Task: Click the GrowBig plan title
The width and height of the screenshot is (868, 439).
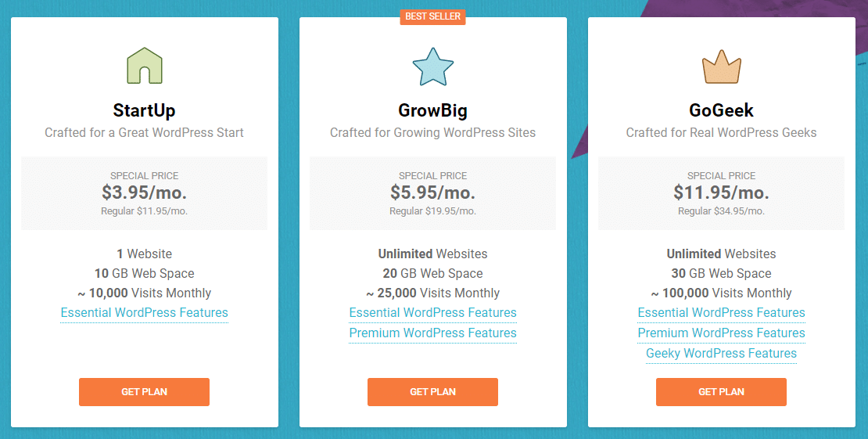Action: click(433, 110)
